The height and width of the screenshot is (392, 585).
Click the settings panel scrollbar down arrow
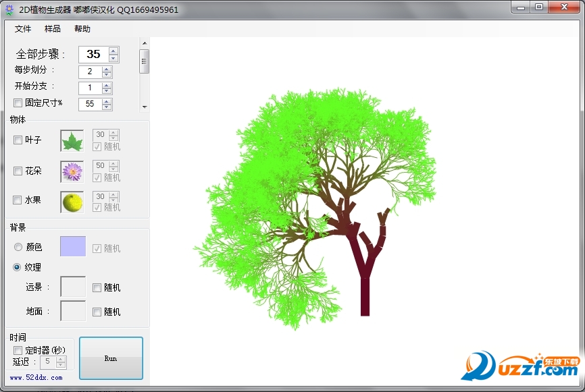[145, 107]
